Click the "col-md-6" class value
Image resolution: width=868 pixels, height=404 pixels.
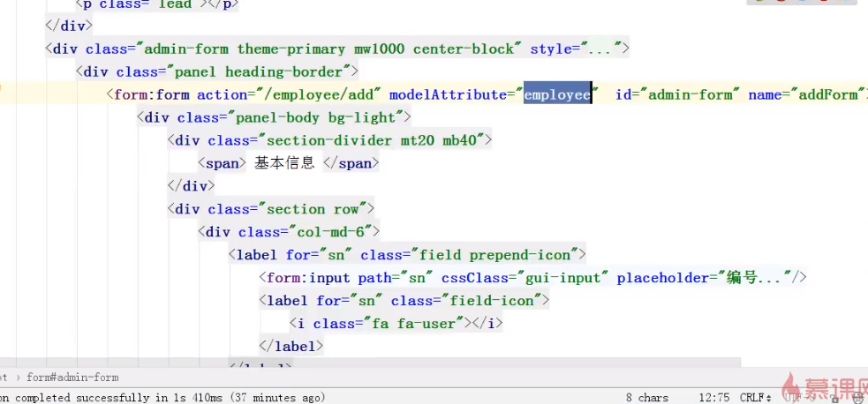[x=328, y=232]
